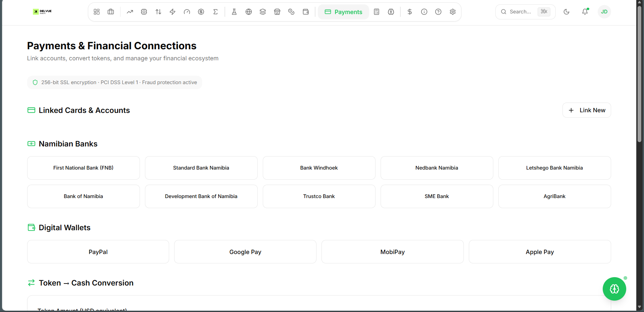Open the globe icon in navbar
Screen dimensions: 644x312
click(249, 12)
